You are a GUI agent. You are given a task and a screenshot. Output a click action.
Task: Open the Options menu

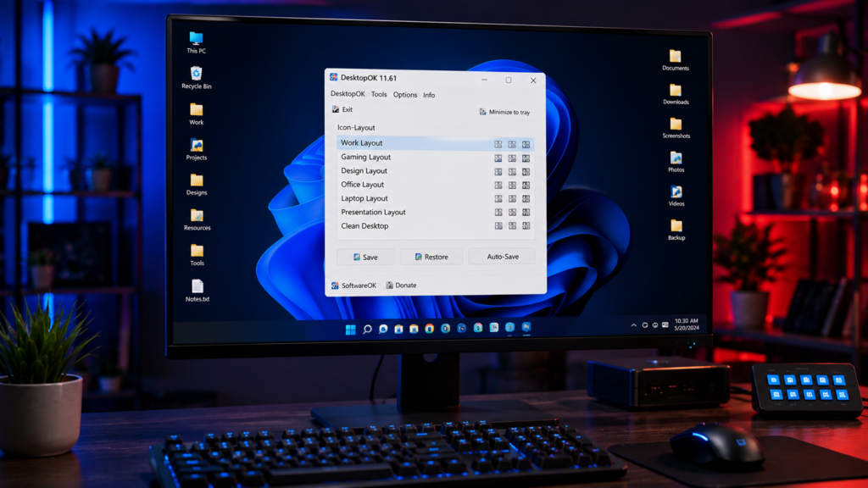404,95
